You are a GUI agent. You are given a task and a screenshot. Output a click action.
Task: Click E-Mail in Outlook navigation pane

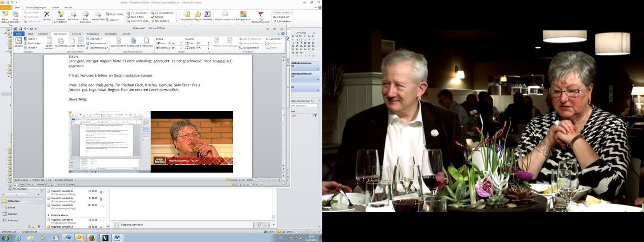point(23,207)
